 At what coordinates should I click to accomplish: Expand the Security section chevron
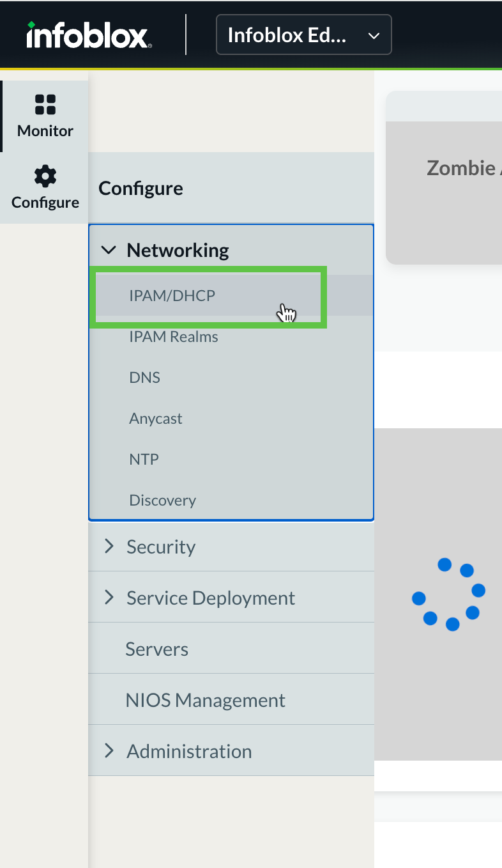pyautogui.click(x=109, y=546)
